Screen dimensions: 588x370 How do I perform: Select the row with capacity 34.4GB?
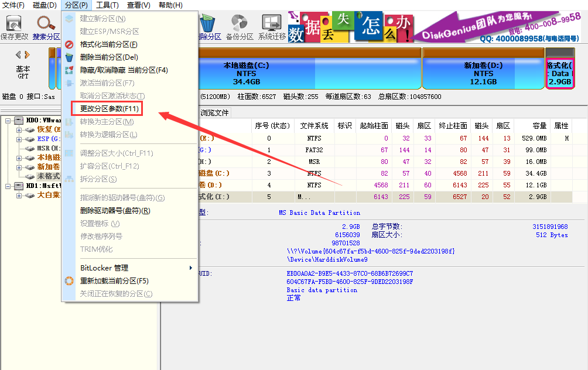[385, 173]
